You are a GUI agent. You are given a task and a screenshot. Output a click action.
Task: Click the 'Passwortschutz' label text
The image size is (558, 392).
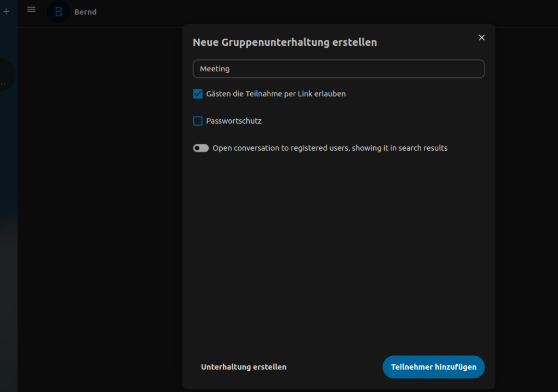click(x=234, y=121)
